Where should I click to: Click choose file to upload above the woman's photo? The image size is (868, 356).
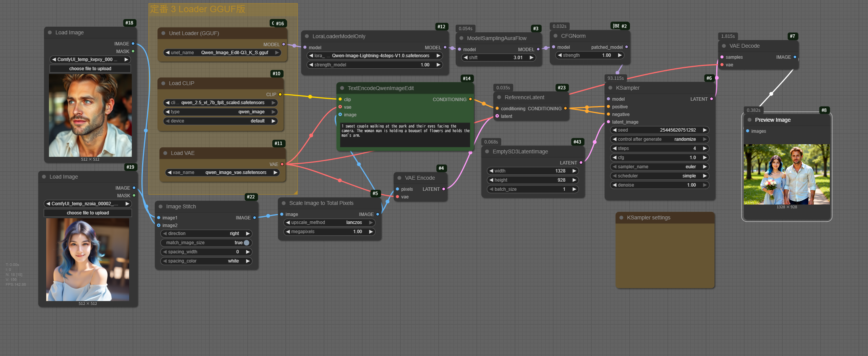point(88,213)
